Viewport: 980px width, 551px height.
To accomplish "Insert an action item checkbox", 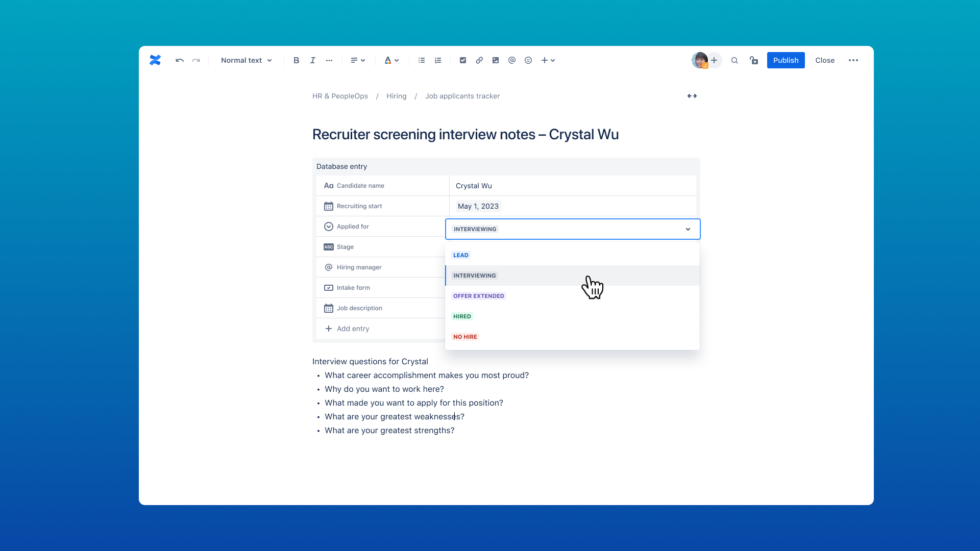I will [x=462, y=60].
